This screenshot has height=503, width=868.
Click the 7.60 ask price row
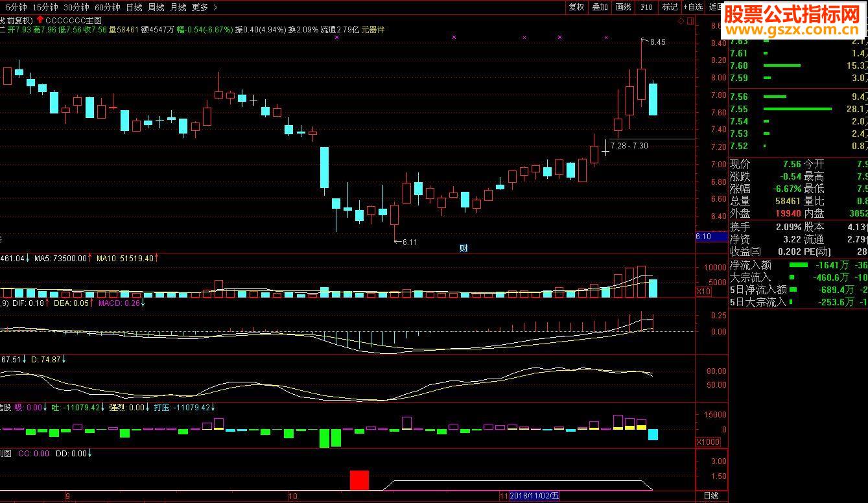click(x=799, y=65)
